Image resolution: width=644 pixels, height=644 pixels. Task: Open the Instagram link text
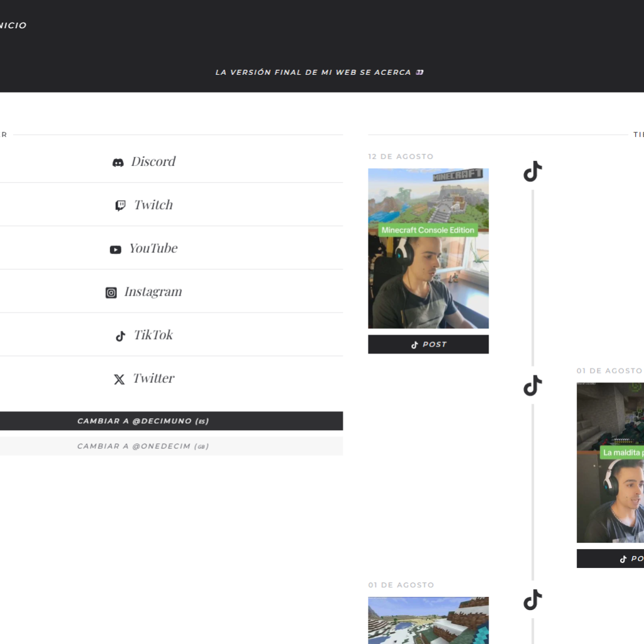(153, 292)
